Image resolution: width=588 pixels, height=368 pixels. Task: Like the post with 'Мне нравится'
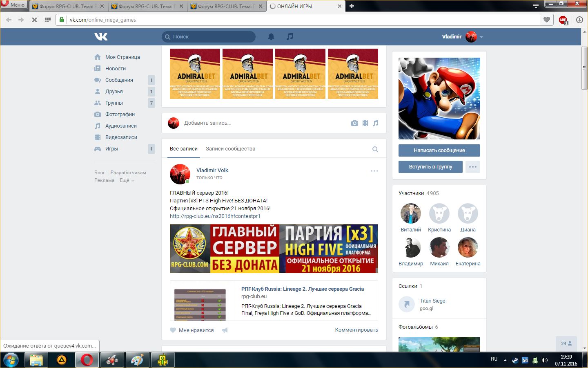192,330
